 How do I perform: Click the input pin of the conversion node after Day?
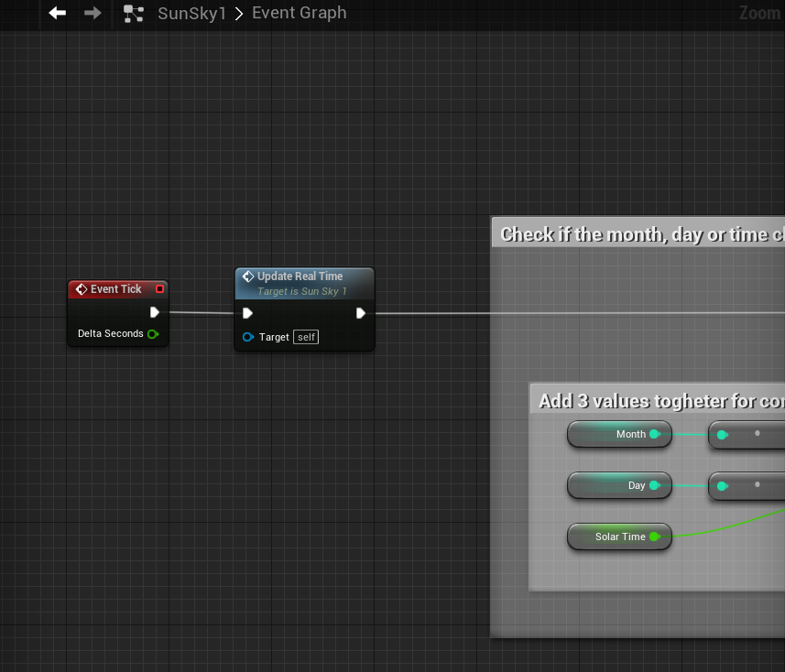pyautogui.click(x=722, y=486)
